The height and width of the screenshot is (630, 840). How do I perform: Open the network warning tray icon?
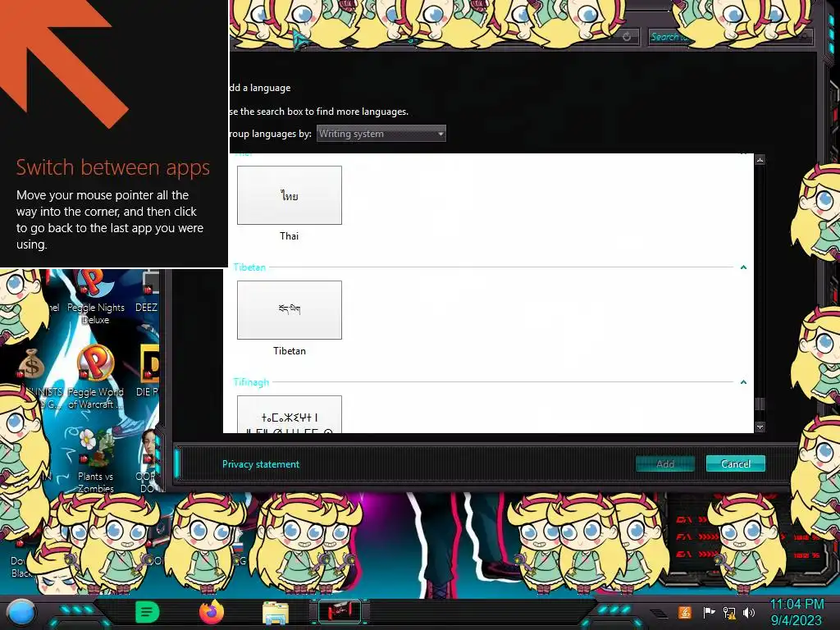click(729, 612)
